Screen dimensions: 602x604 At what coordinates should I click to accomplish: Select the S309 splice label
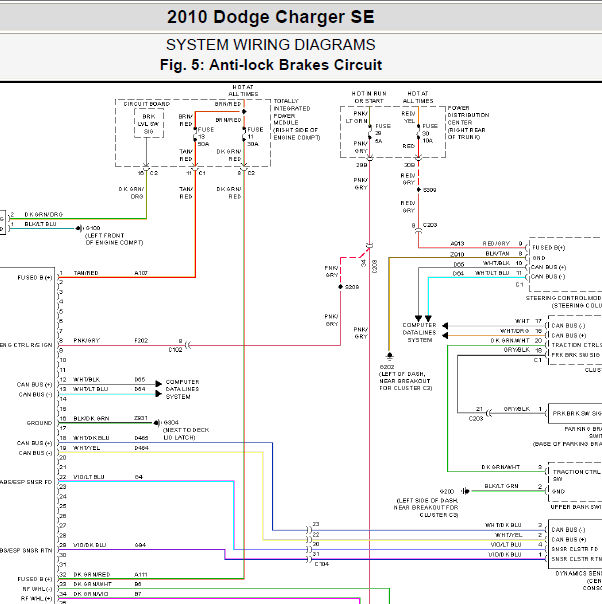(x=429, y=190)
